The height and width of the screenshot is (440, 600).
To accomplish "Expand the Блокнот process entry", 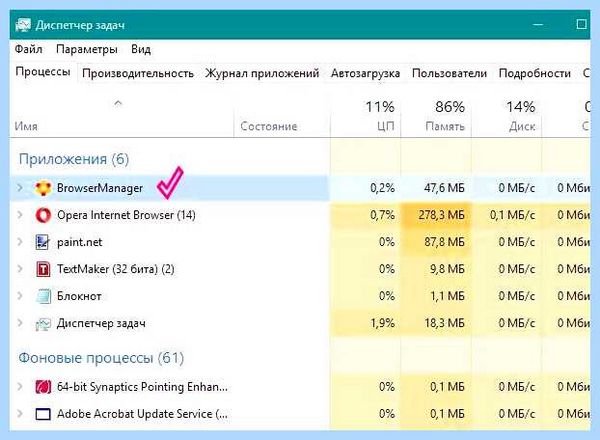I will click(x=20, y=296).
